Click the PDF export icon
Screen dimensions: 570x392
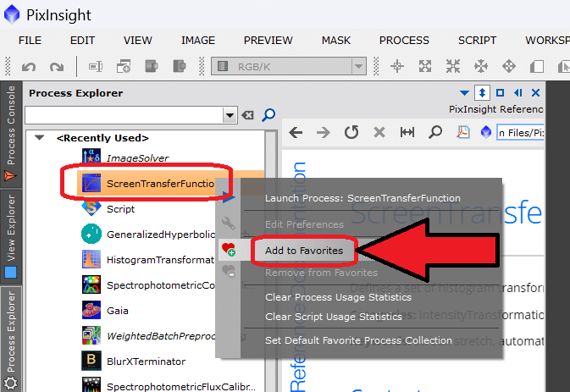(x=463, y=132)
